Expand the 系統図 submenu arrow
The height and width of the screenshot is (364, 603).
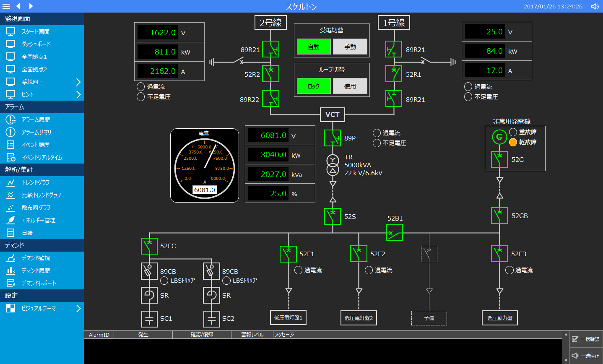pos(78,82)
